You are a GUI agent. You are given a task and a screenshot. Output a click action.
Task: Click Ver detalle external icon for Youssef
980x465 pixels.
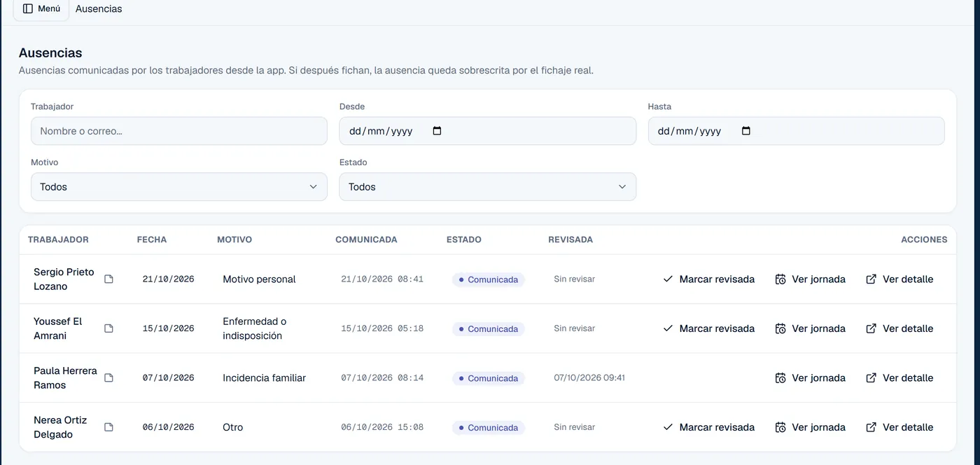pos(871,328)
